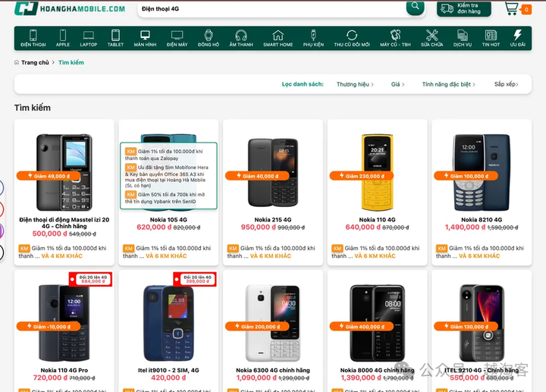
Task: Expand the Giá price filter
Action: click(397, 84)
